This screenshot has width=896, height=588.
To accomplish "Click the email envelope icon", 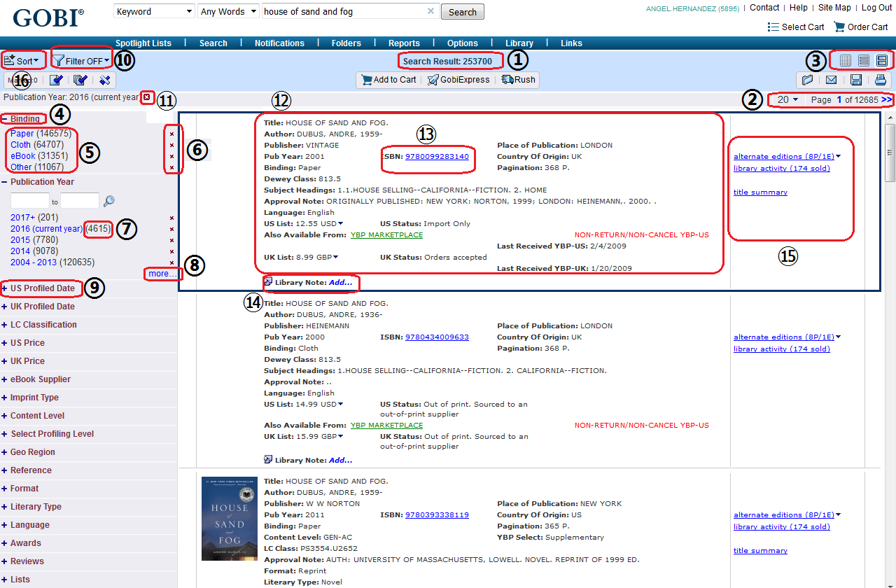I will (x=832, y=80).
